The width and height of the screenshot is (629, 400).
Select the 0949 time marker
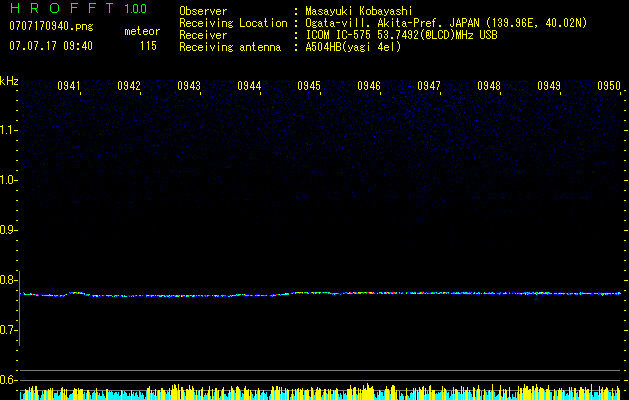(x=549, y=86)
